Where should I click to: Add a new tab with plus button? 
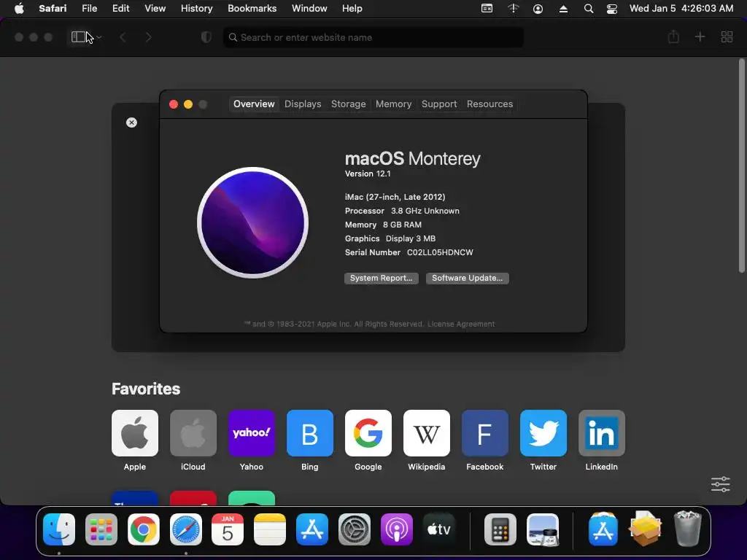tap(700, 36)
